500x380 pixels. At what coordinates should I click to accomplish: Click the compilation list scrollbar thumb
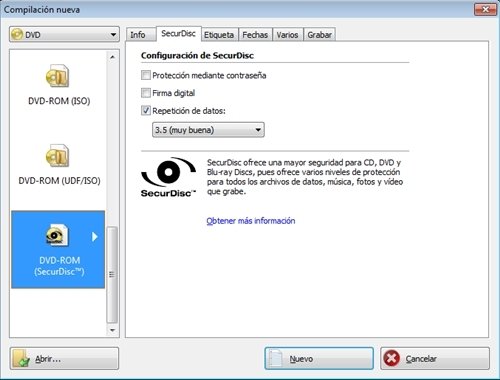(x=112, y=275)
